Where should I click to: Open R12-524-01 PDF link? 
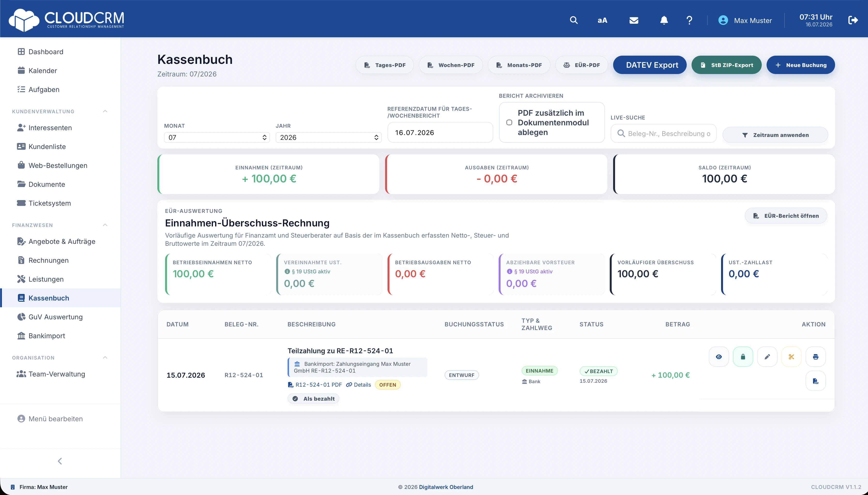315,384
